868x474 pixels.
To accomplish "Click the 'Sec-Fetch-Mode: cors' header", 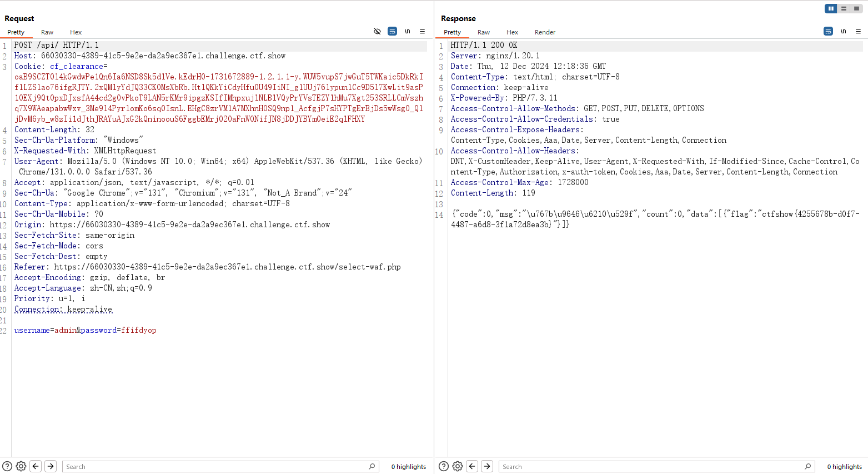I will coord(58,246).
